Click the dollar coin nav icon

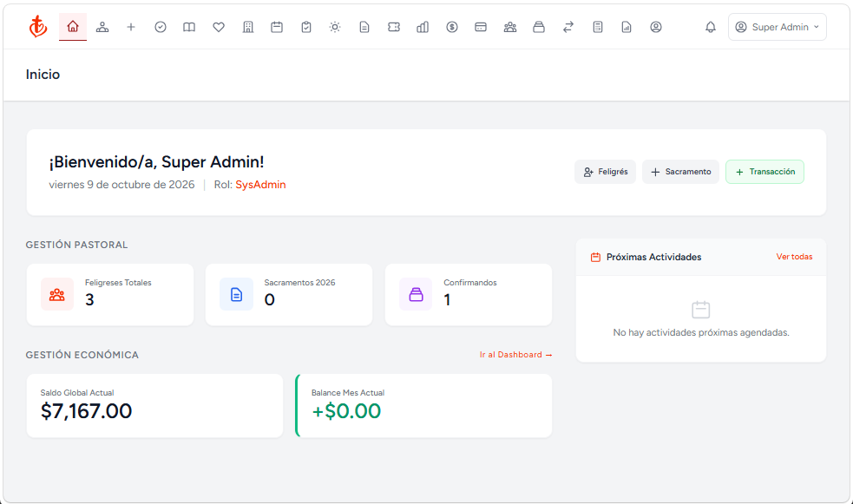pos(452,27)
